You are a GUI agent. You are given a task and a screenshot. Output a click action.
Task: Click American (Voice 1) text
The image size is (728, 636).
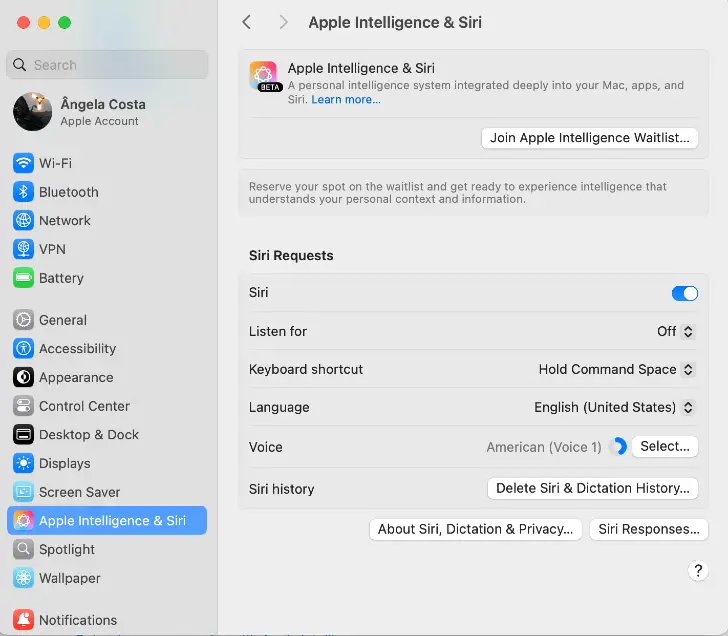click(x=544, y=447)
